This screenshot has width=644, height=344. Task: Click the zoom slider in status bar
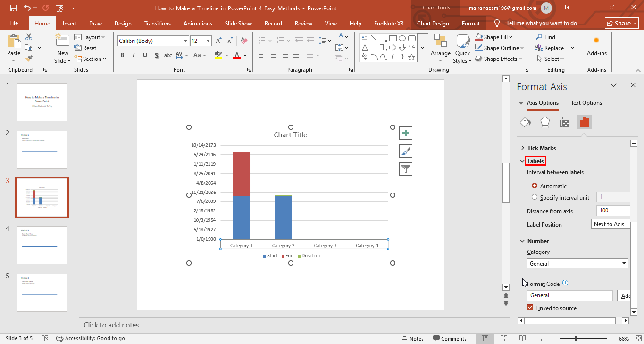pyautogui.click(x=576, y=338)
